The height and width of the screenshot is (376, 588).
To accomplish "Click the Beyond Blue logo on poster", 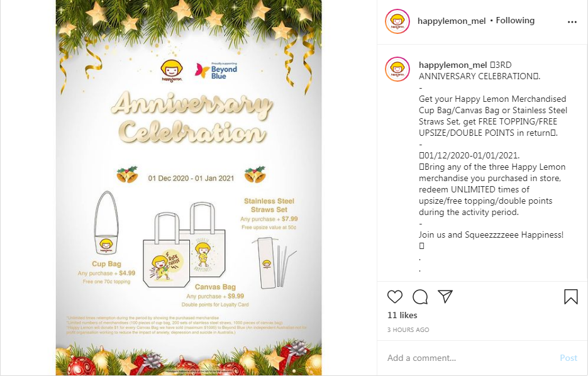I will point(216,70).
